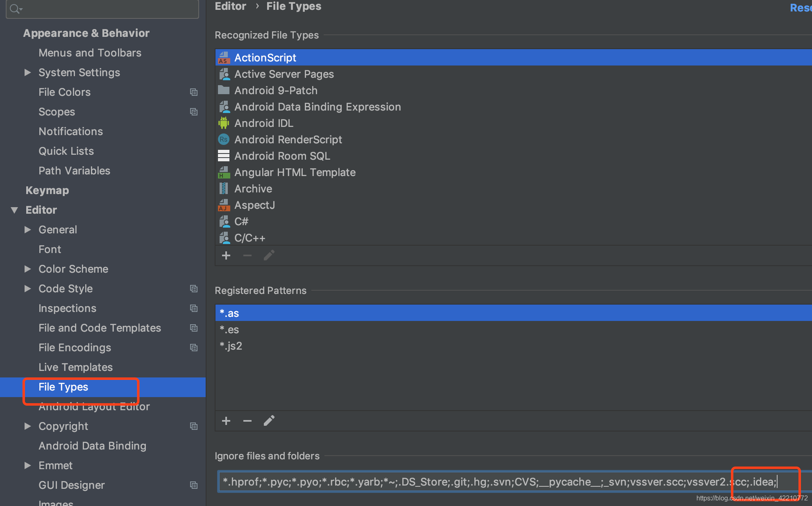Screen dimensions: 812x506
Task: Expand the Copyright node
Action: (x=27, y=426)
